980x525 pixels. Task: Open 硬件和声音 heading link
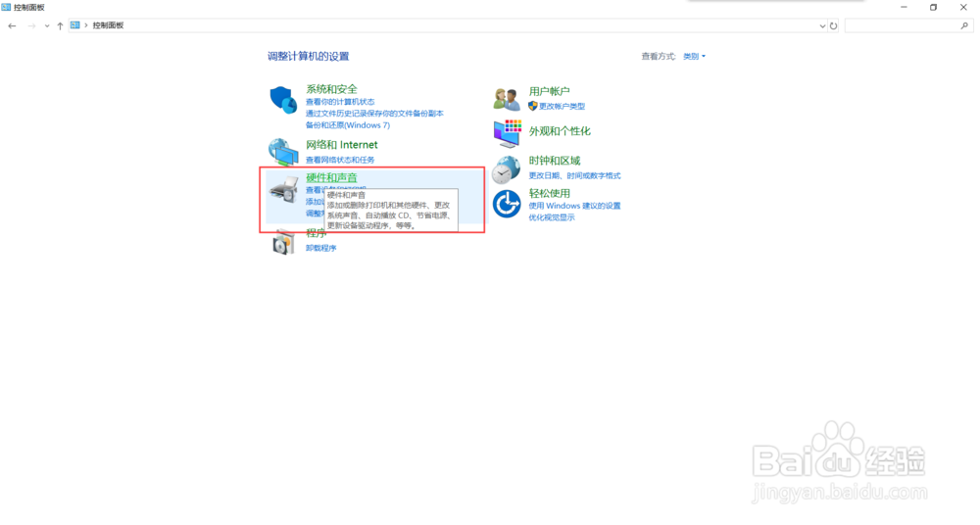(331, 177)
